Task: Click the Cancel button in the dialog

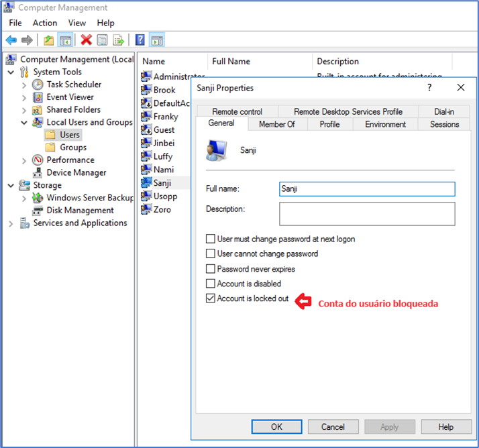Action: pyautogui.click(x=333, y=427)
